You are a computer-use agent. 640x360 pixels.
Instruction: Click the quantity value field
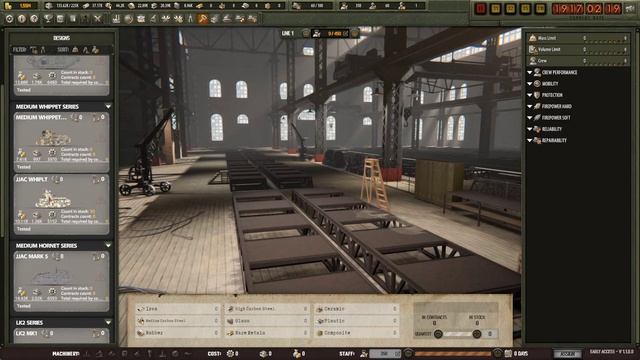pos(490,334)
